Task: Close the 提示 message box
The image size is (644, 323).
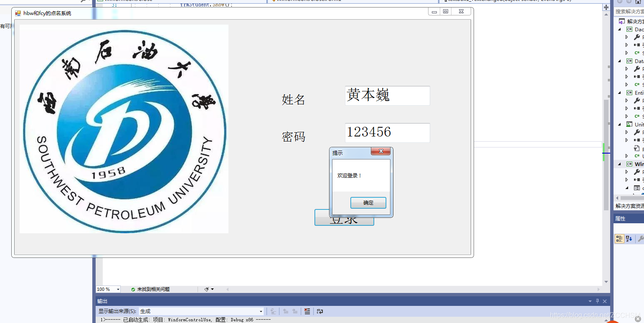Action: coord(381,151)
